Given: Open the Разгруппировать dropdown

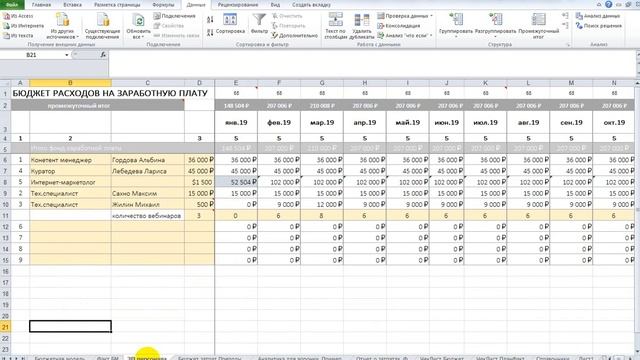Looking at the screenshot, I should (x=496, y=26).
